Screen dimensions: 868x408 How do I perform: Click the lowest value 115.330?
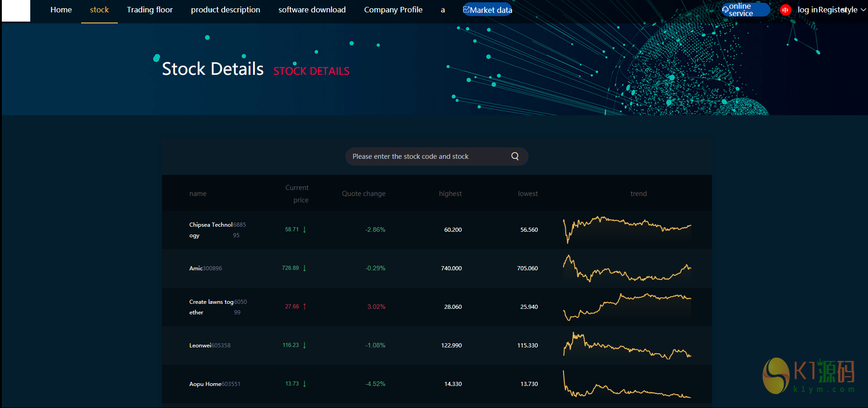pos(527,345)
